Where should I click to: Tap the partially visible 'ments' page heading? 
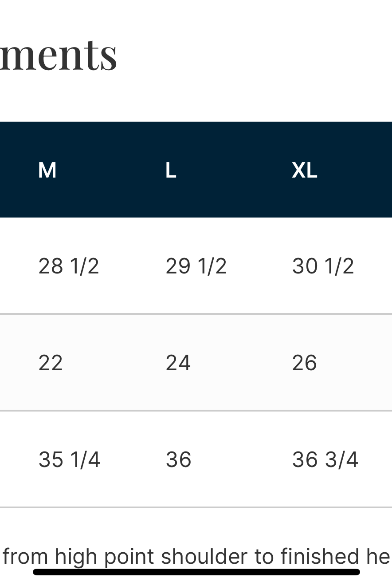(58, 54)
